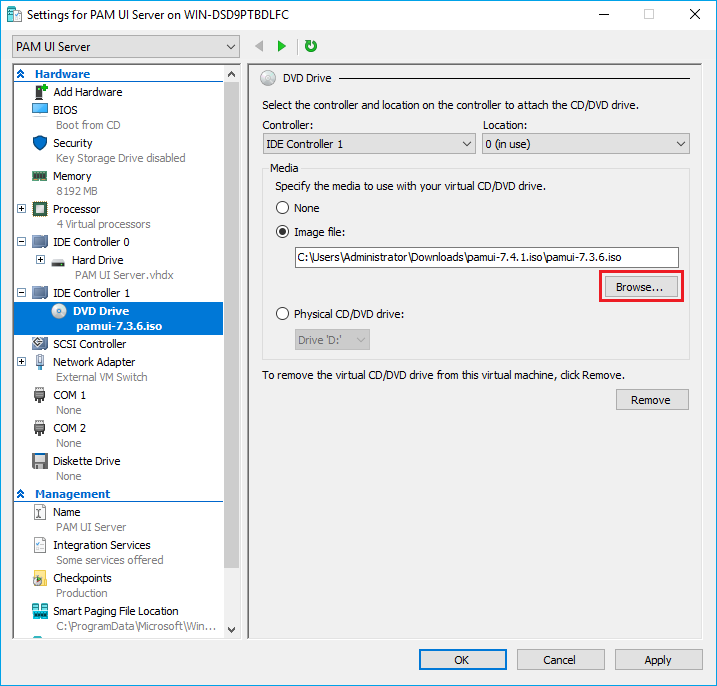717x686 pixels.
Task: Click the OK button
Action: (x=463, y=660)
